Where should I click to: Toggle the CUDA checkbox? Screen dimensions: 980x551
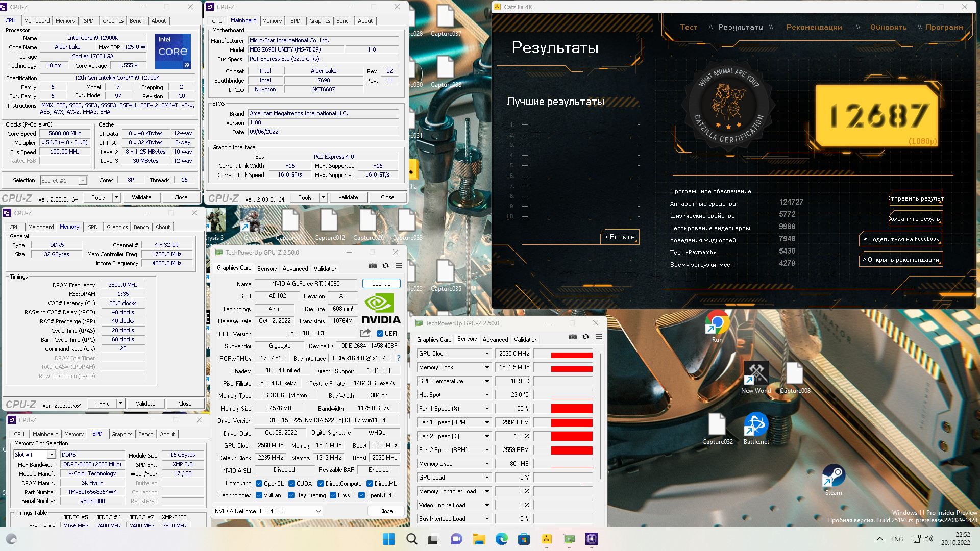(x=291, y=484)
